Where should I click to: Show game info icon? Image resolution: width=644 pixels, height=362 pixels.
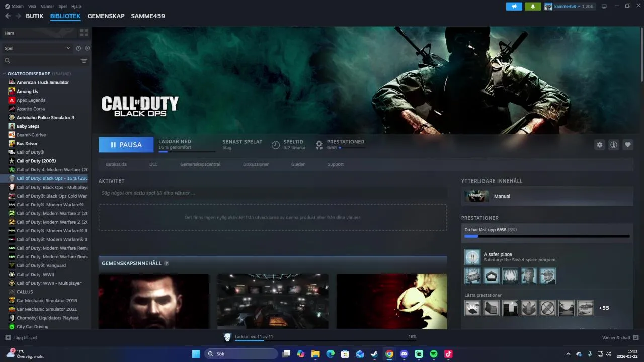(614, 145)
